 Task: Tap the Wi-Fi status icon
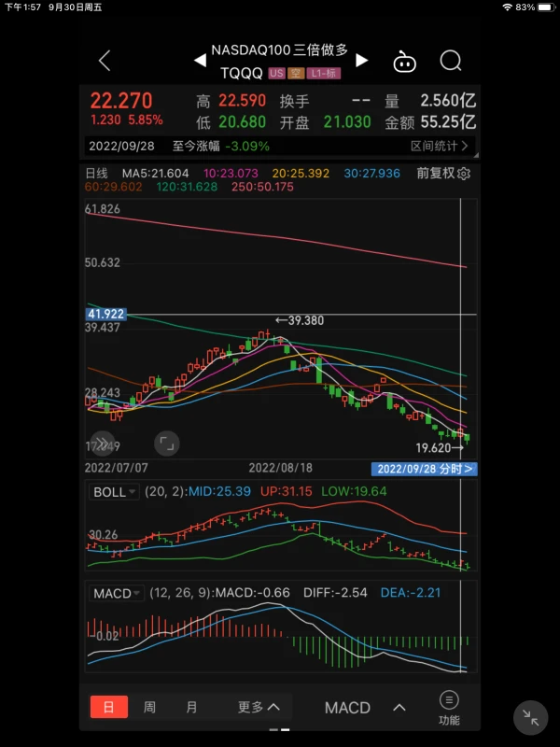pyautogui.click(x=507, y=7)
